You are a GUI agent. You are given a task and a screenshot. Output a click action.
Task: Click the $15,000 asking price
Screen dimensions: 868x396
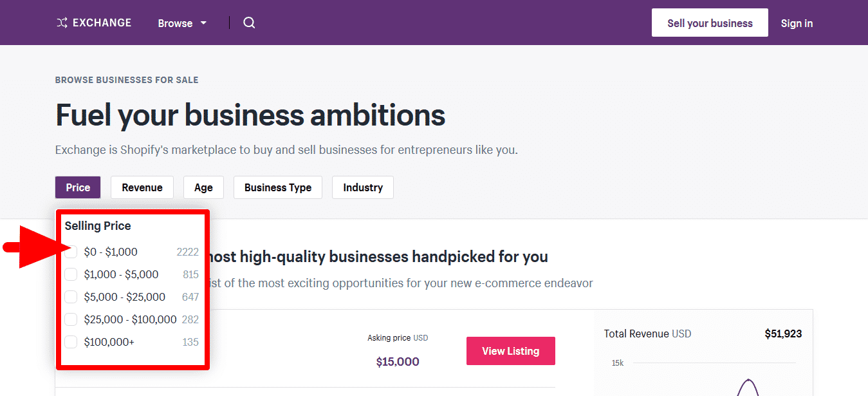click(398, 362)
